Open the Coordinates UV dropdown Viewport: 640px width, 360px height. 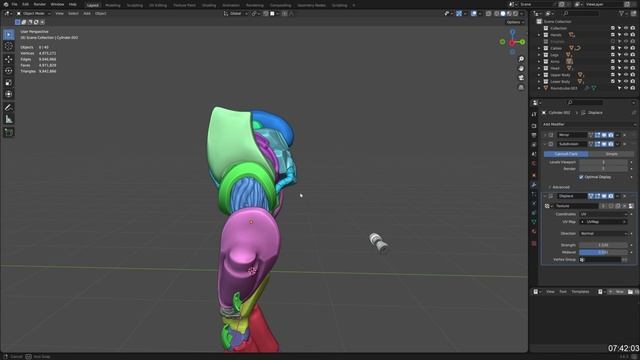pyautogui.click(x=604, y=214)
